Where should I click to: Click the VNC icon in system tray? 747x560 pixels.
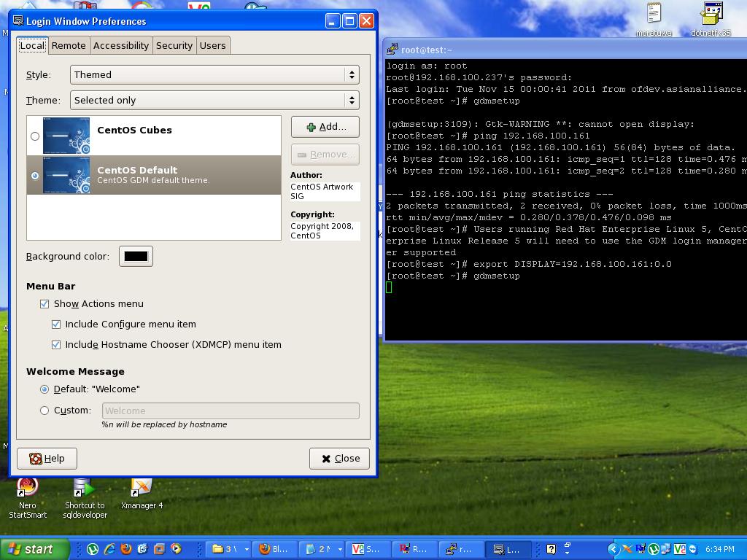pyautogui.click(x=679, y=549)
